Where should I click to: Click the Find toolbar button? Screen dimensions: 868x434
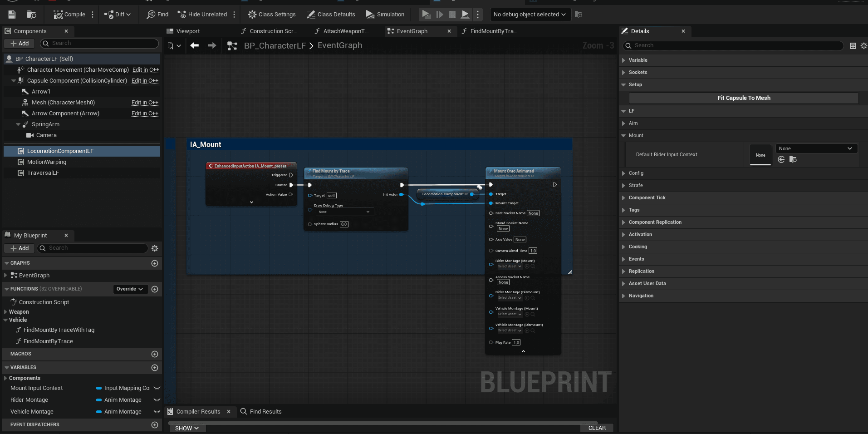157,15
